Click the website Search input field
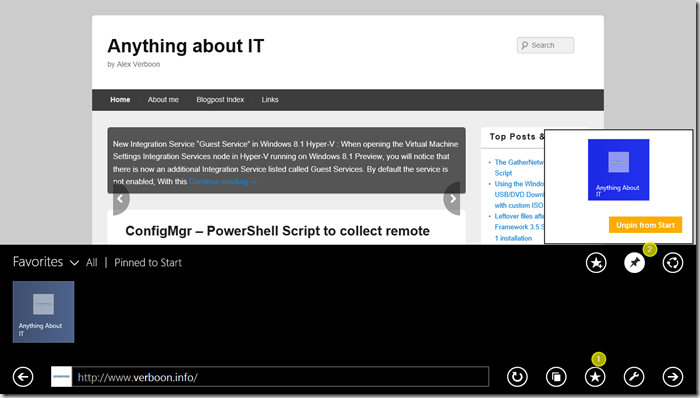The image size is (700, 398). pyautogui.click(x=546, y=45)
